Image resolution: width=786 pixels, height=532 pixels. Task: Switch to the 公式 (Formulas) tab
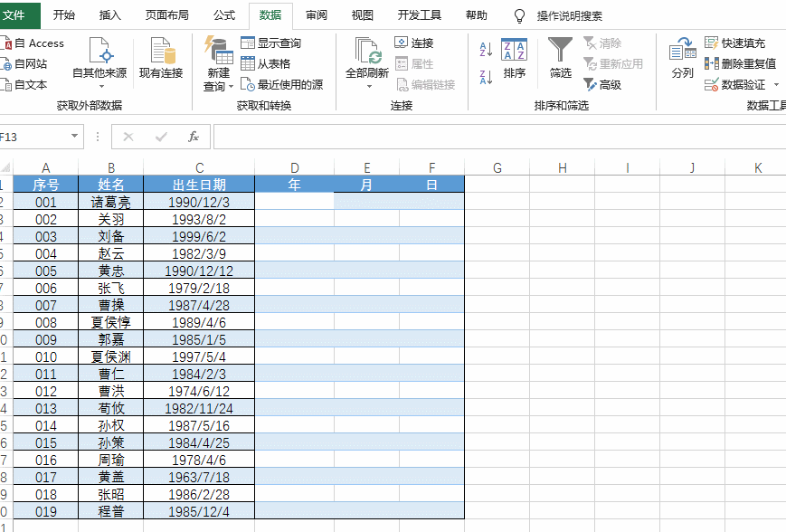click(x=224, y=15)
